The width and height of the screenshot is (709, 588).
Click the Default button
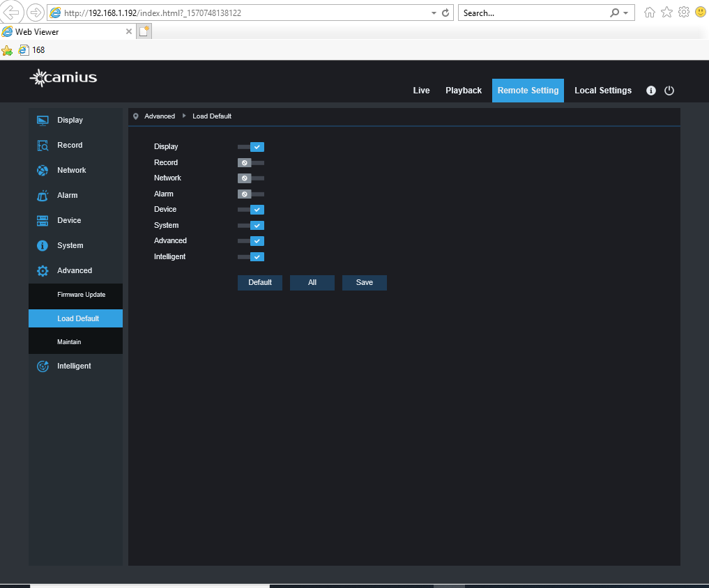[x=259, y=282]
